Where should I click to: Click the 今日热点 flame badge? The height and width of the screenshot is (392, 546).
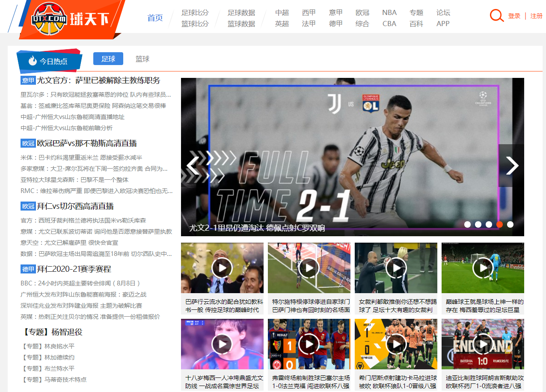tap(49, 61)
